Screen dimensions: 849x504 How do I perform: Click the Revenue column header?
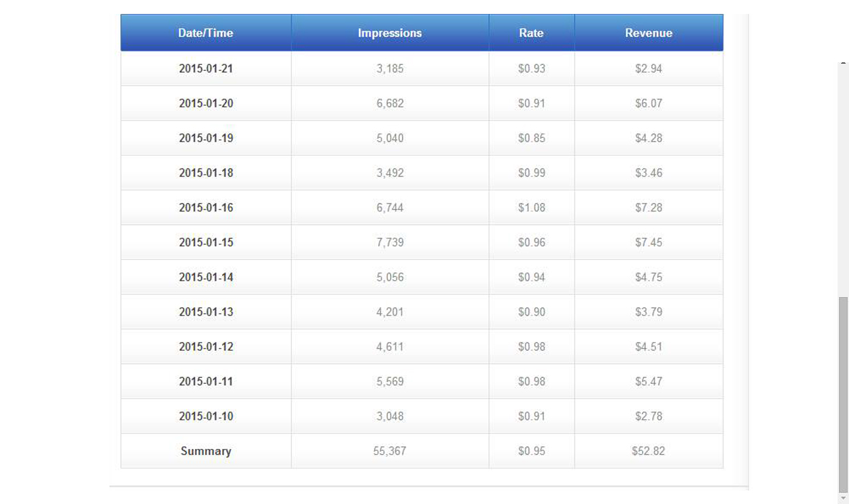pyautogui.click(x=649, y=32)
